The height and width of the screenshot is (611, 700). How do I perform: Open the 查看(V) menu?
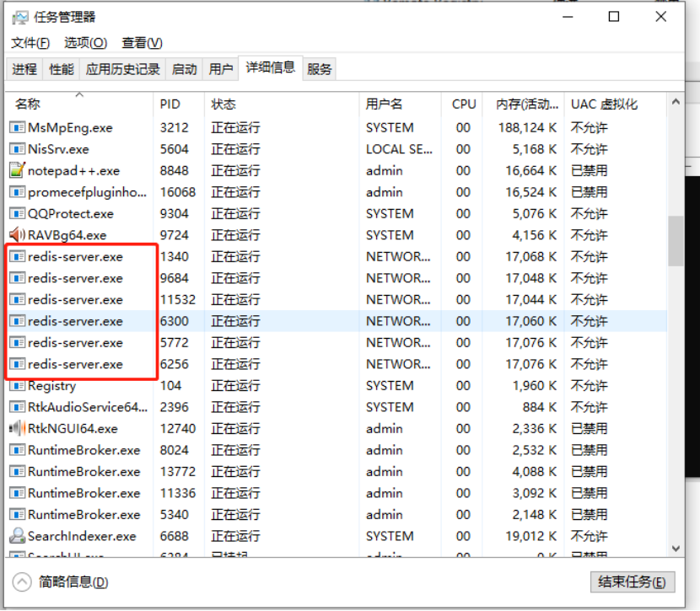[x=142, y=43]
